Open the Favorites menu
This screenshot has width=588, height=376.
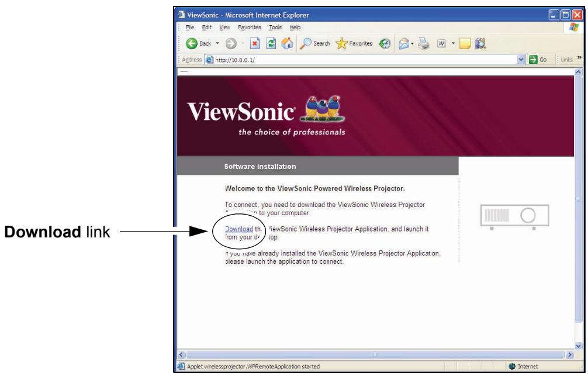pos(250,27)
